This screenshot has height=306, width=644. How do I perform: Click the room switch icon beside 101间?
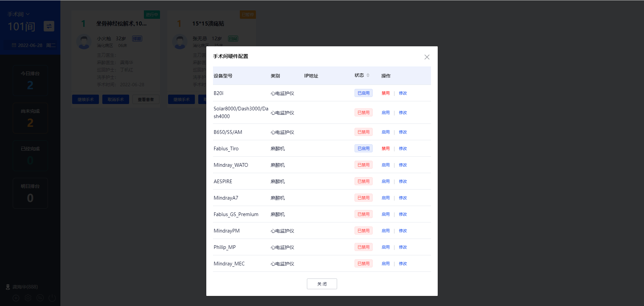[49, 26]
